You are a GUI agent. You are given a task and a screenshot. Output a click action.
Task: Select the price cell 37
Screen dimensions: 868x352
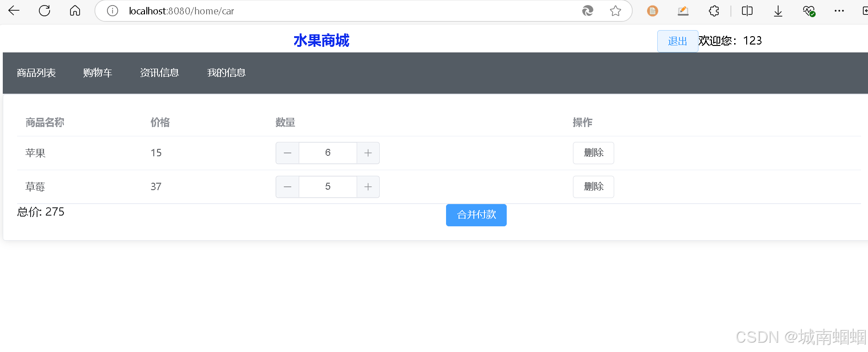(156, 187)
